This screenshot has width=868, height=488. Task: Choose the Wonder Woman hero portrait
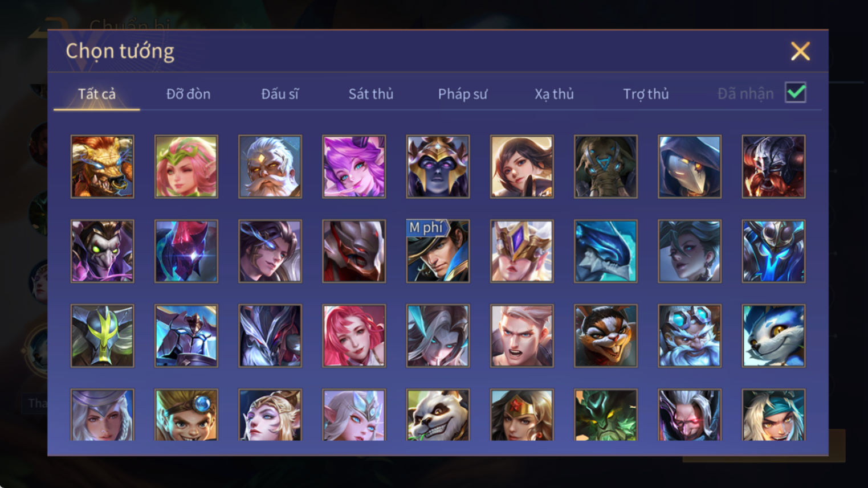[521, 415]
